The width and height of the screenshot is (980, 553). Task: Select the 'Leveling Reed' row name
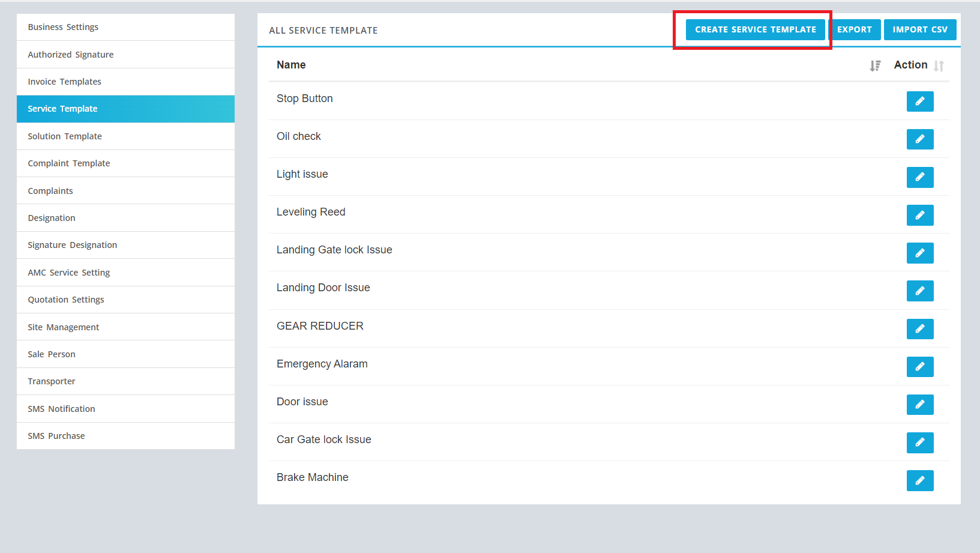(x=311, y=212)
